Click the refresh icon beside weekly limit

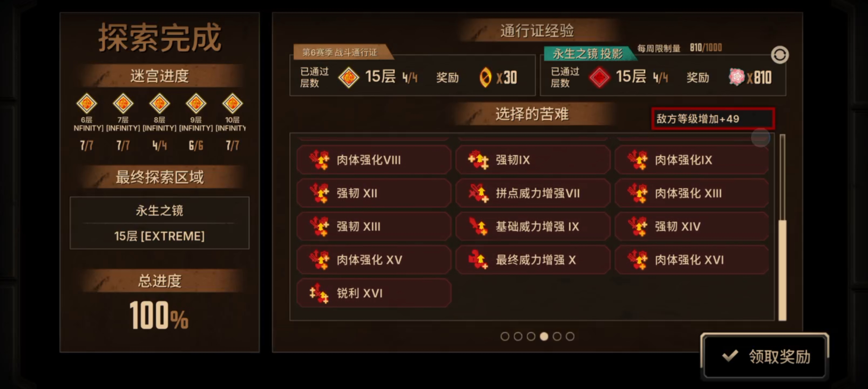(779, 55)
